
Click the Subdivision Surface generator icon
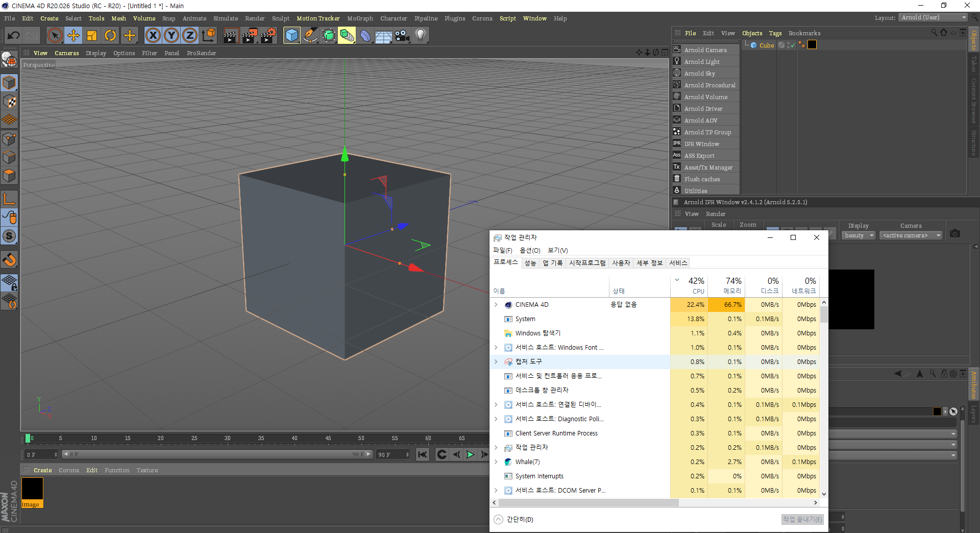click(x=329, y=35)
